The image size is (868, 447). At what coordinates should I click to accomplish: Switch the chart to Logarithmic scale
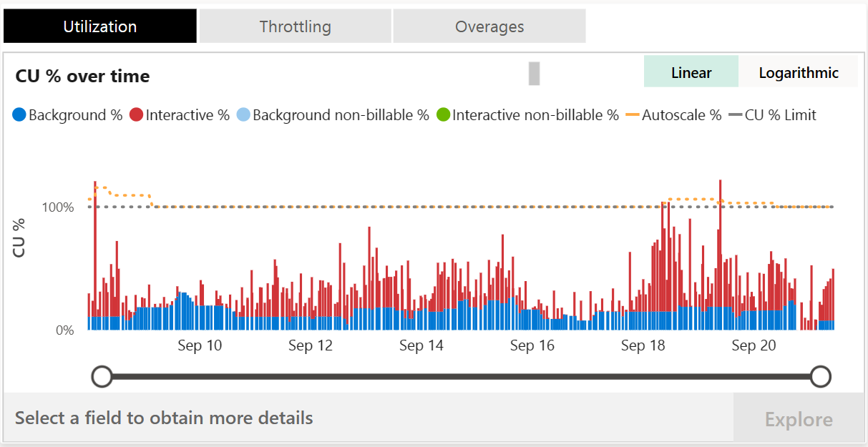coord(798,72)
